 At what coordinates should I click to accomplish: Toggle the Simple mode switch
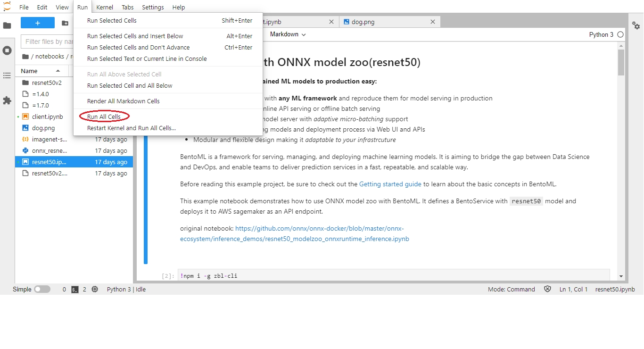click(42, 290)
